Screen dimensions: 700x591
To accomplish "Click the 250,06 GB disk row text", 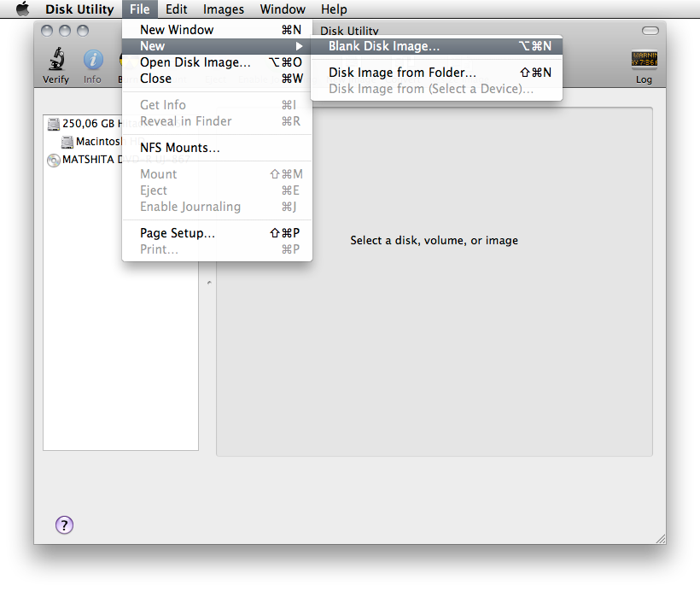I will (92, 124).
